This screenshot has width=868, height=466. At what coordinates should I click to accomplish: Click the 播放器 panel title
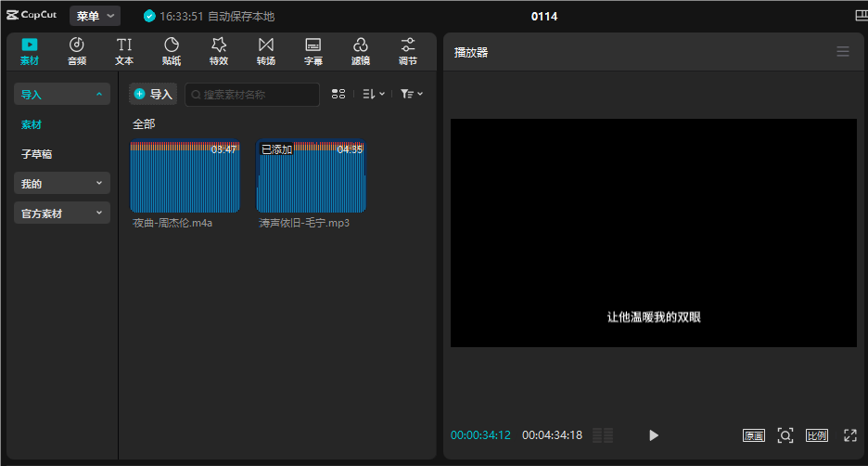471,53
